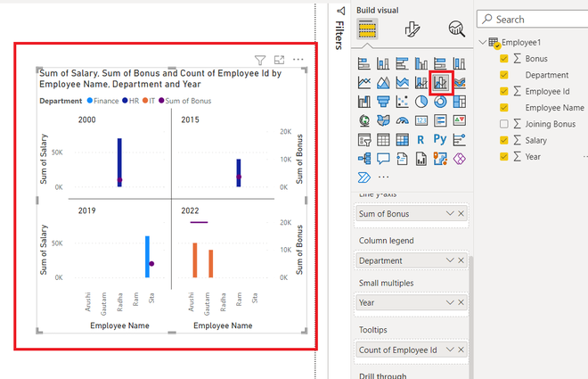Viewport: 588px width, 379px height.
Task: Select the Multi-row card visual
Action: [440, 120]
